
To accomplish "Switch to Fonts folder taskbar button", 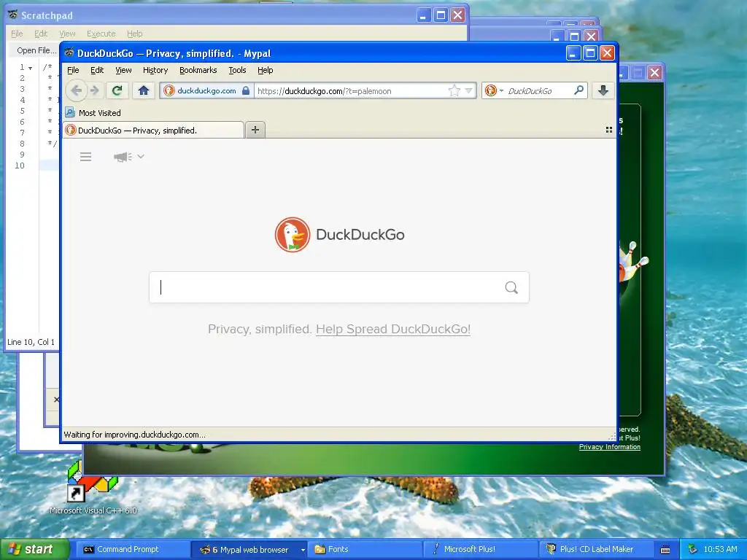I will point(364,549).
